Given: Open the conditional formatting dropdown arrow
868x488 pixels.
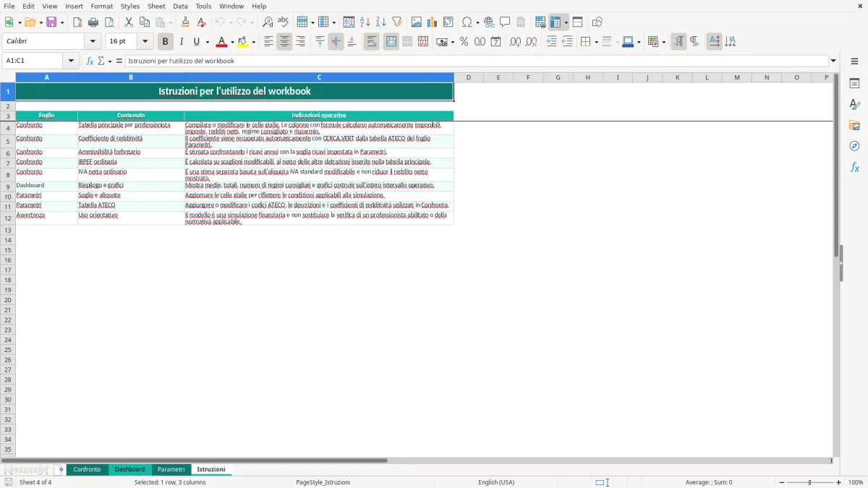Looking at the screenshot, I should [x=663, y=42].
